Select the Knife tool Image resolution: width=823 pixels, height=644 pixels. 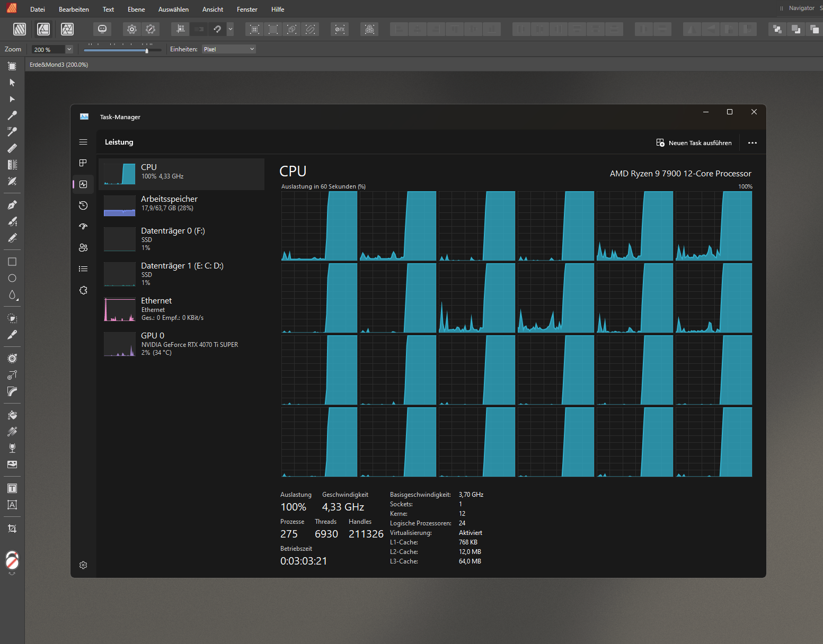tap(12, 335)
